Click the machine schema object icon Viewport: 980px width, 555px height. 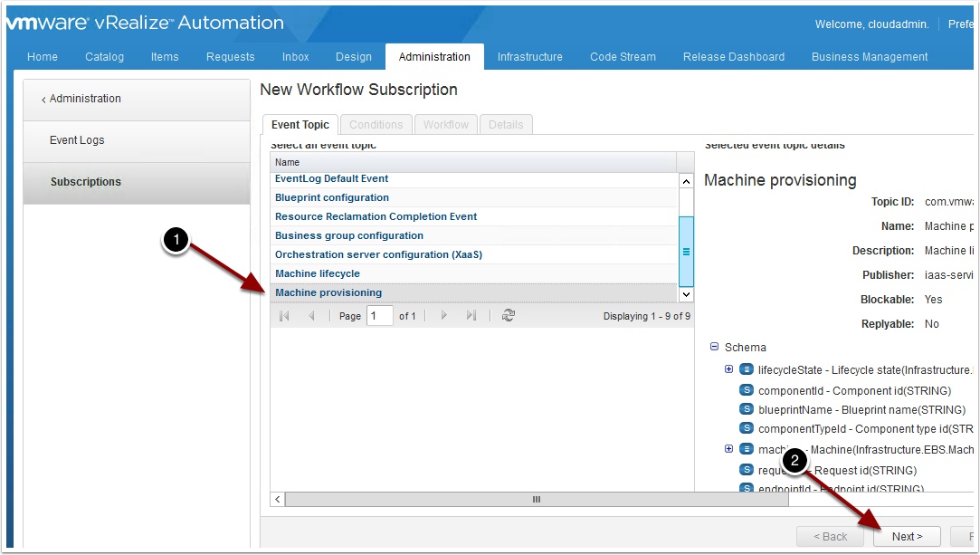click(747, 449)
